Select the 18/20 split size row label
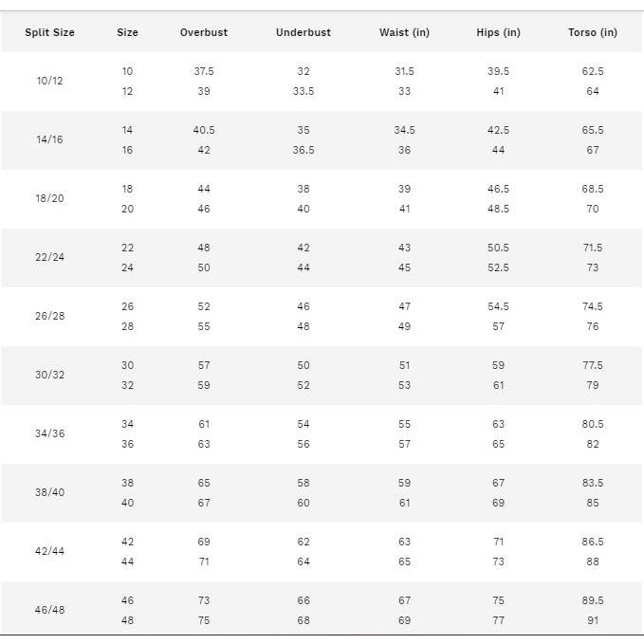 pos(50,199)
